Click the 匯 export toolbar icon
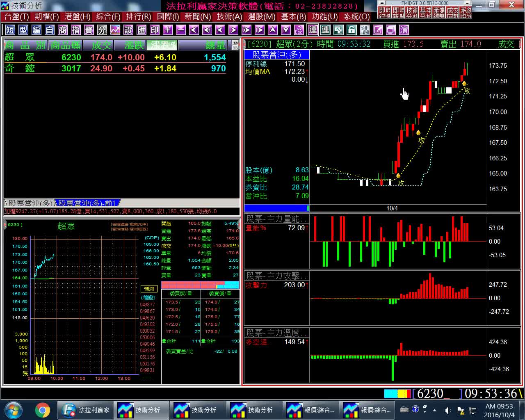Image resolution: width=525 pixels, height=420 pixels. click(142, 30)
